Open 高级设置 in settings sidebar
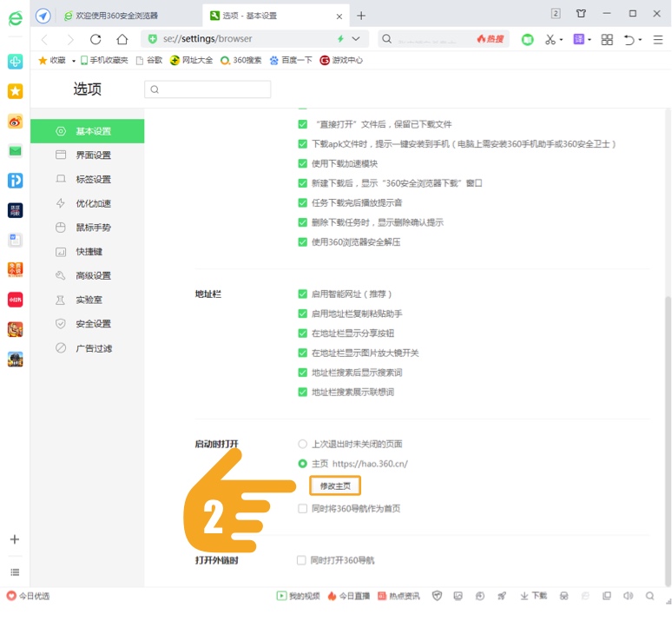The width and height of the screenshot is (672, 621). pyautogui.click(x=88, y=275)
